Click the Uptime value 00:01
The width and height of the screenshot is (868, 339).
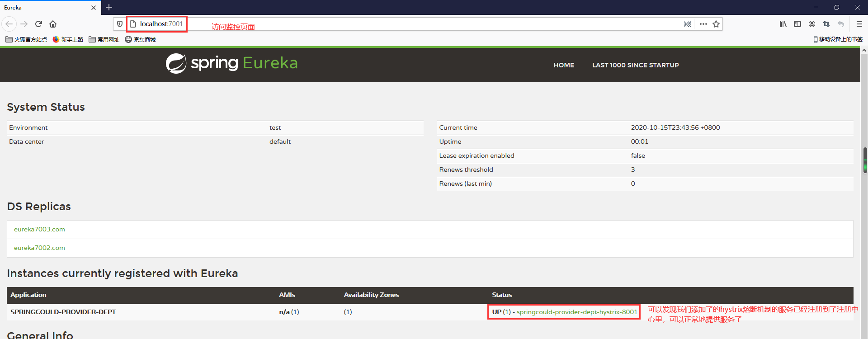639,141
